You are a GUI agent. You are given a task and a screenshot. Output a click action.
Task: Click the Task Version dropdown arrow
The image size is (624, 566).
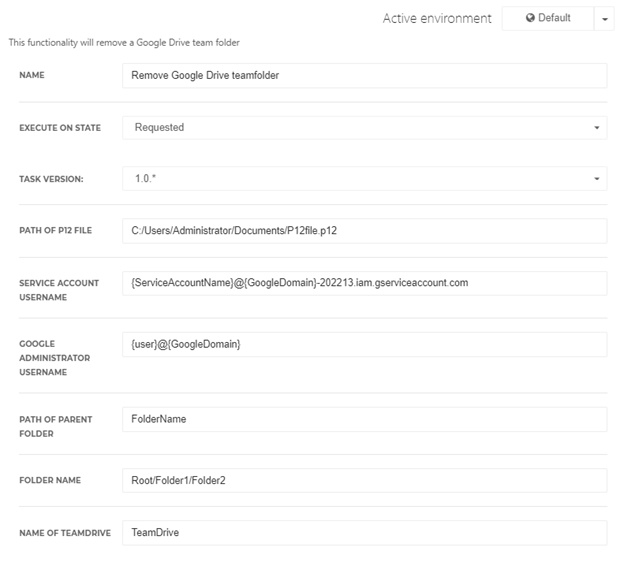(597, 179)
